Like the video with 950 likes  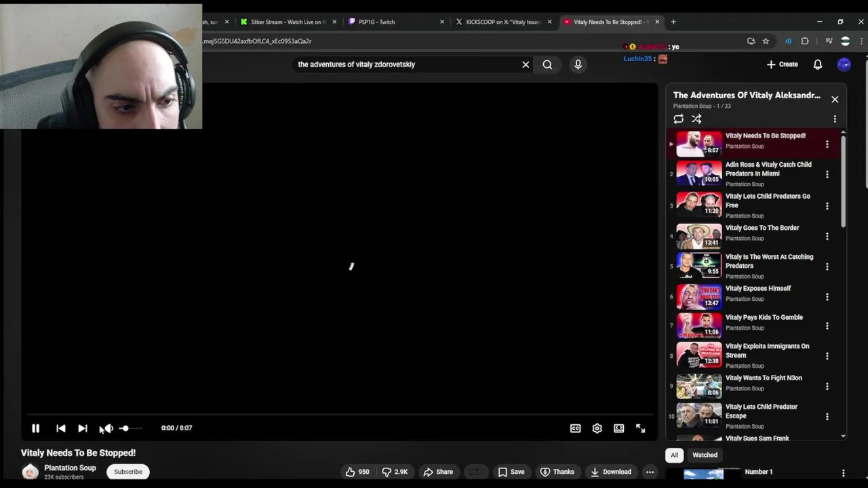[357, 472]
